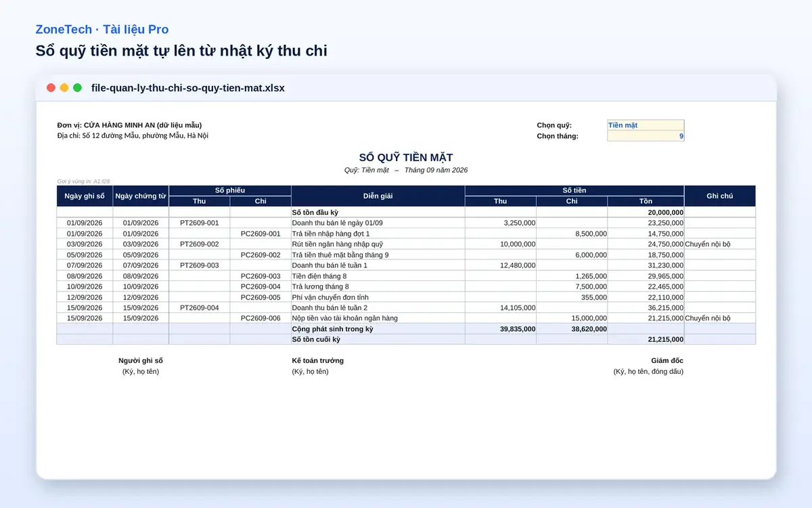Click the Đơn vị: CỬA HÀNG MINH AN line
Viewport: 812px width, 508px height.
pos(129,125)
